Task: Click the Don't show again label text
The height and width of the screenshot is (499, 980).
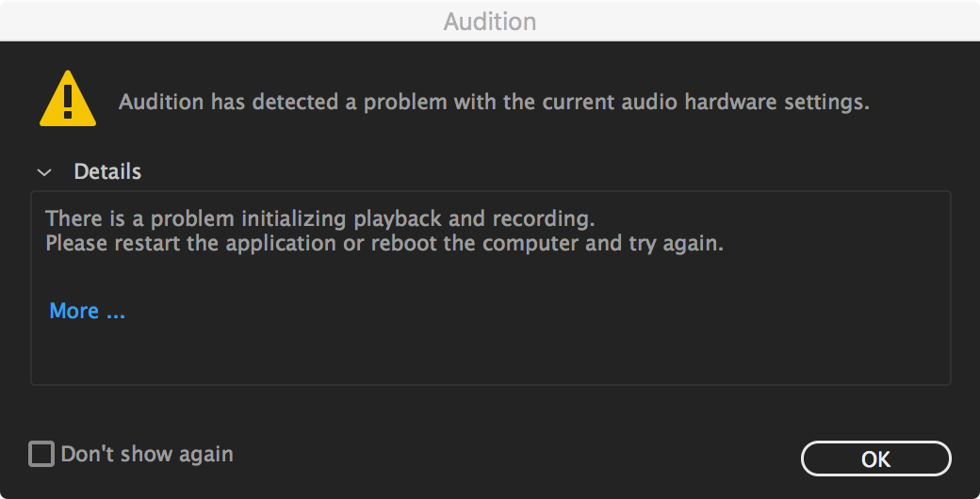Action: click(x=147, y=454)
